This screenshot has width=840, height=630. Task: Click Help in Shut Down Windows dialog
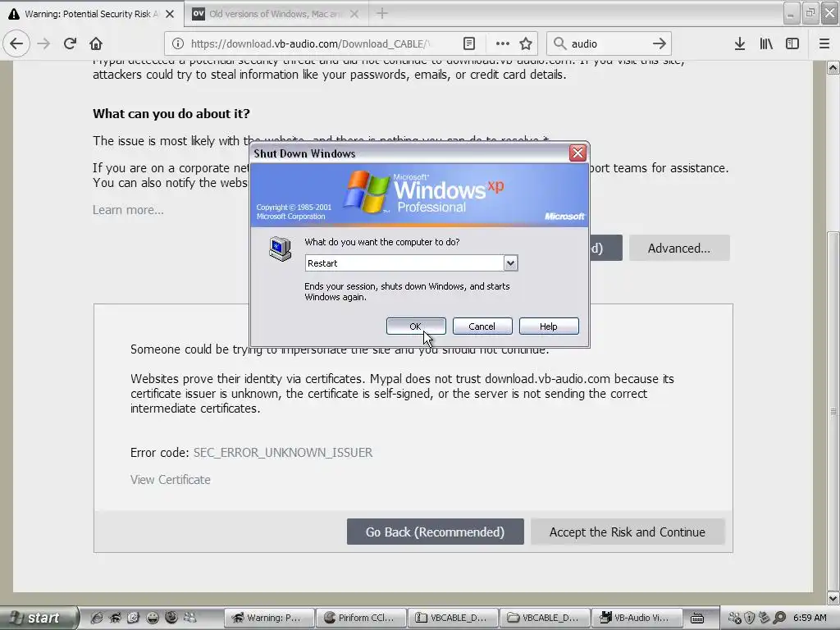tap(549, 326)
